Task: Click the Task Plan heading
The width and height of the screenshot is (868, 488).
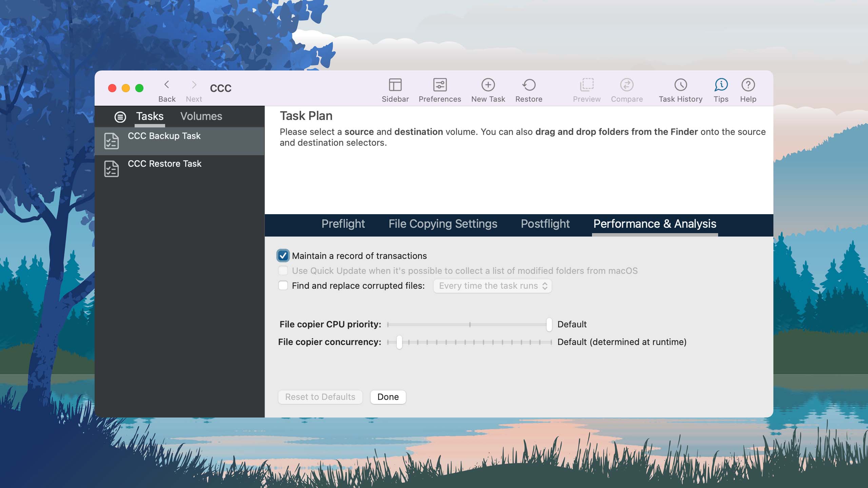Action: click(306, 116)
